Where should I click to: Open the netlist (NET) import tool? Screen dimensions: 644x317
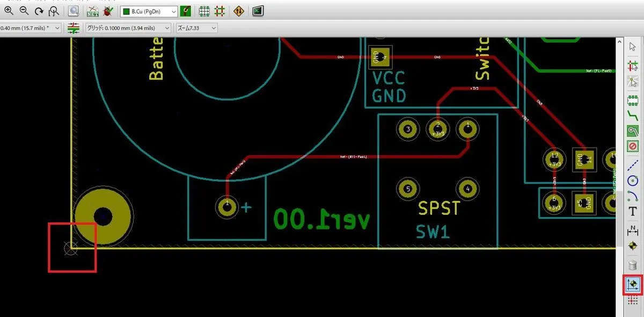coord(93,11)
